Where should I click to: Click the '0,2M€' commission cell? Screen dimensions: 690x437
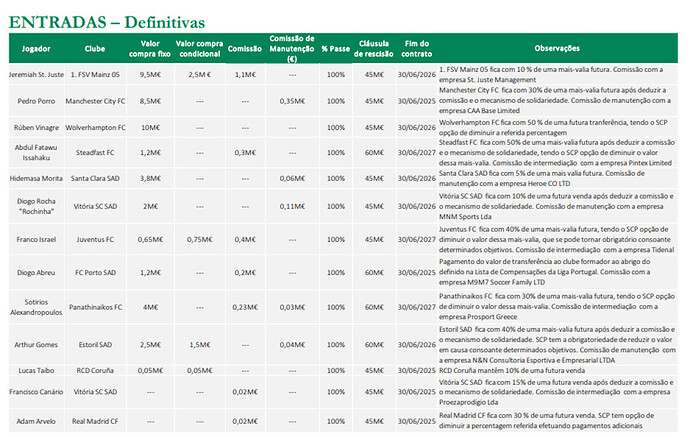[245, 272]
